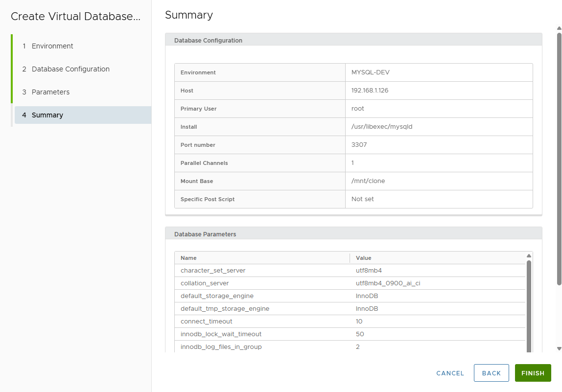Click the Value column header

click(x=363, y=258)
